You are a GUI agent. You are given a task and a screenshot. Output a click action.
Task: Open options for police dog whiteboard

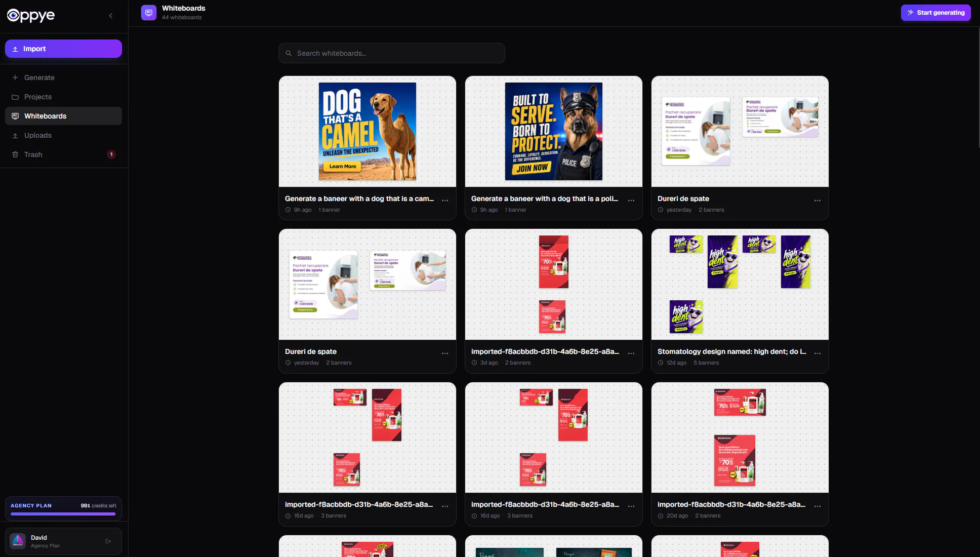coord(631,201)
